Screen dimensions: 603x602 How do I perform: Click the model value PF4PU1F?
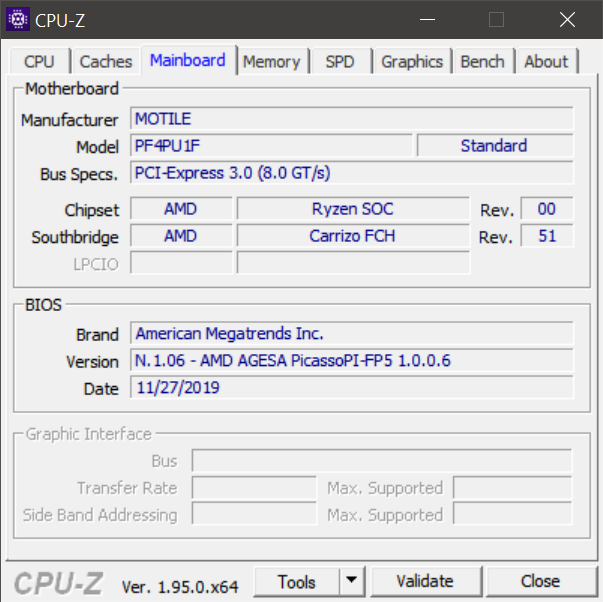[x=271, y=145]
